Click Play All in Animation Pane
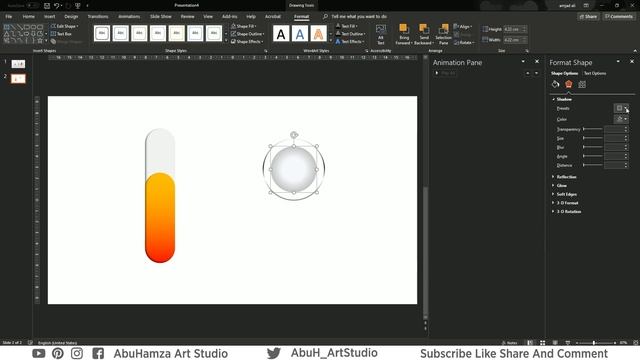640x360 pixels. 445,73
